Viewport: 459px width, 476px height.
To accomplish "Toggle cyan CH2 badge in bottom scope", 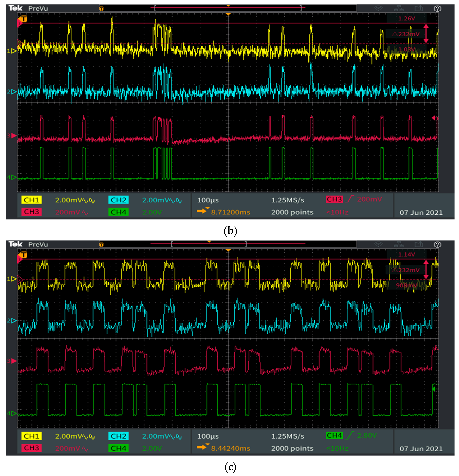I will point(118,436).
